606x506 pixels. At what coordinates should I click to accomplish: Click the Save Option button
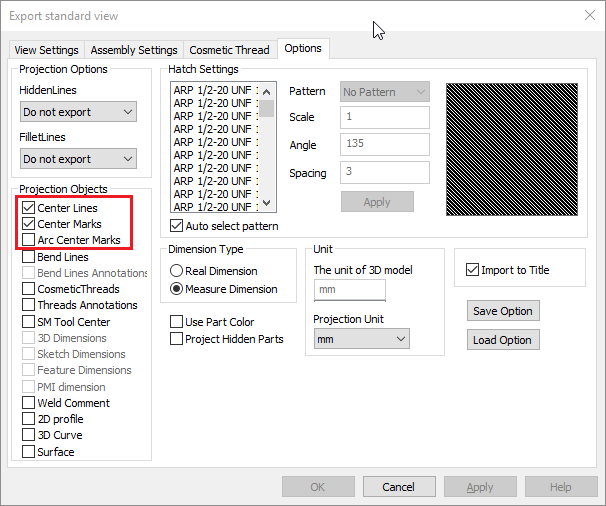(503, 311)
